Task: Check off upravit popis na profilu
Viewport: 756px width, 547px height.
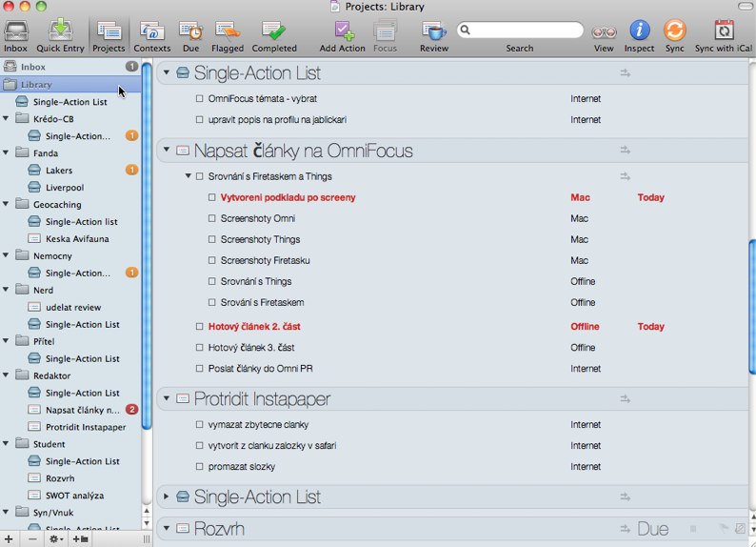Action: [200, 120]
